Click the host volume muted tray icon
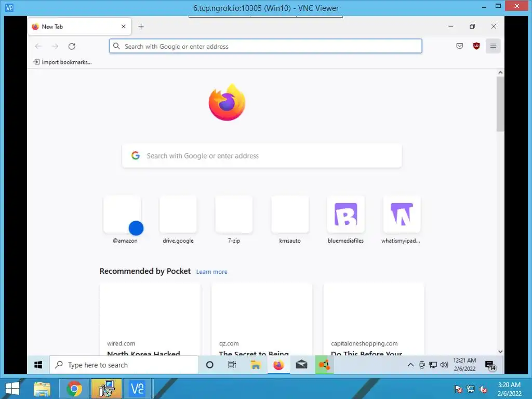532x399 pixels. click(x=483, y=389)
